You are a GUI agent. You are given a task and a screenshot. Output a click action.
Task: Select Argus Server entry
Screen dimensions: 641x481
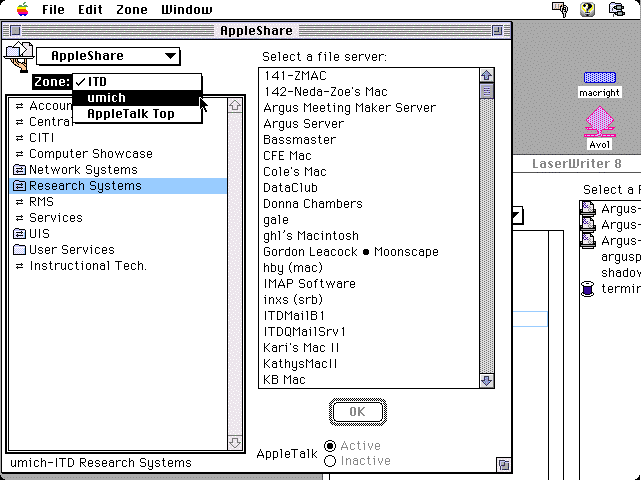[368, 123]
